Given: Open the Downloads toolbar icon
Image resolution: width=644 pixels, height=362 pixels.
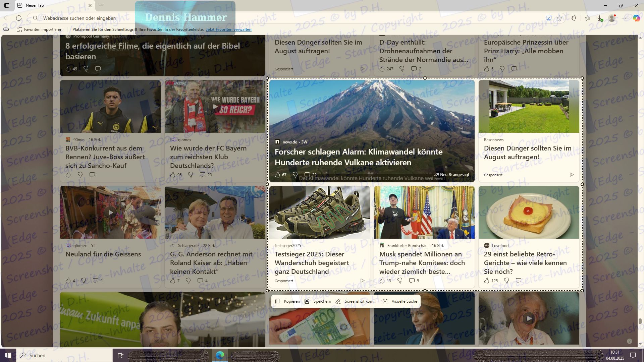Looking at the screenshot, I should (600, 18).
